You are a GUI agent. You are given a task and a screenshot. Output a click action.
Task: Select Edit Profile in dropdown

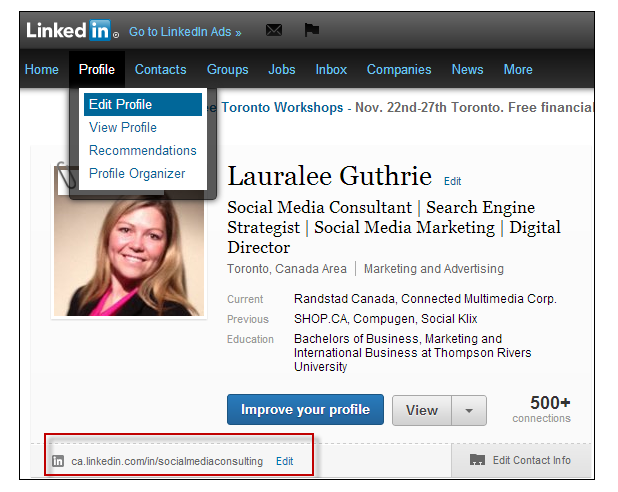(x=143, y=104)
